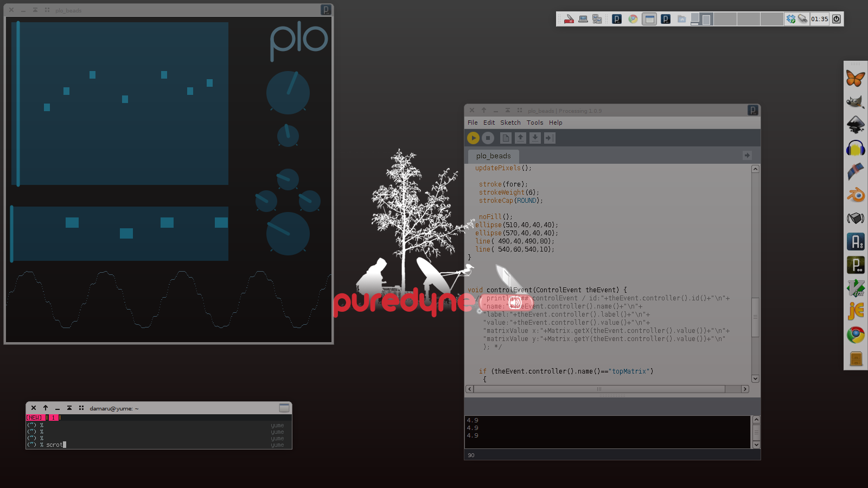Image resolution: width=868 pixels, height=488 pixels.
Task: Click the networked computers panel icon
Action: coord(597,19)
